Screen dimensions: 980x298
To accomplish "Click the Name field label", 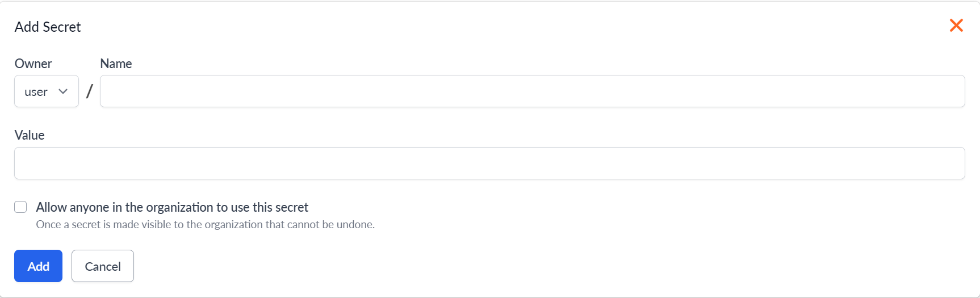I will (x=116, y=64).
